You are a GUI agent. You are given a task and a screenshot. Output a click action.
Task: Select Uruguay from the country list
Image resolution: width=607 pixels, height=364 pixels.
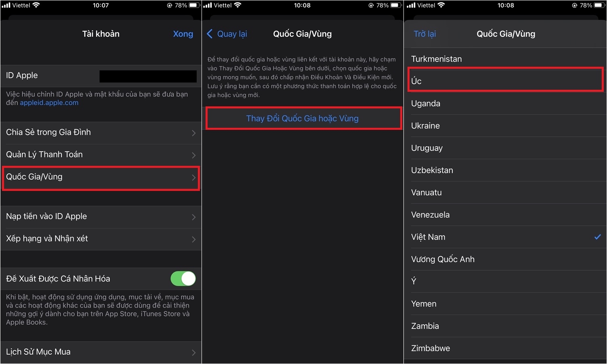pyautogui.click(x=505, y=148)
